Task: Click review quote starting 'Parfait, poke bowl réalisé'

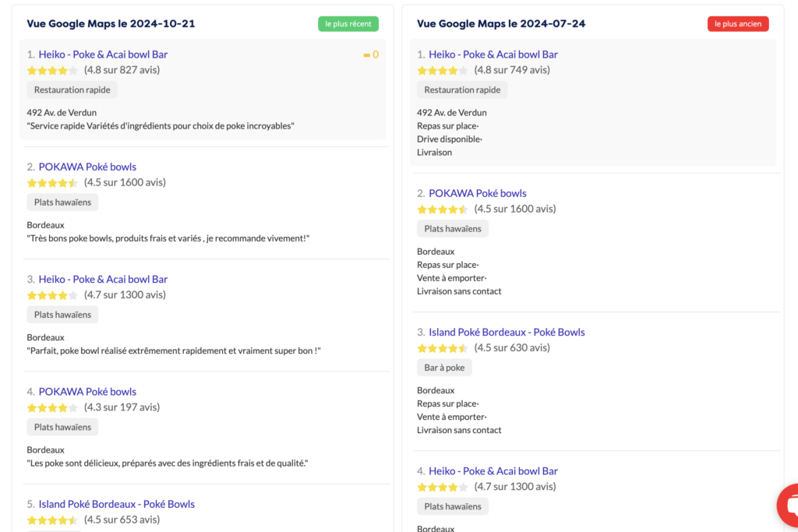Action: 174,351
